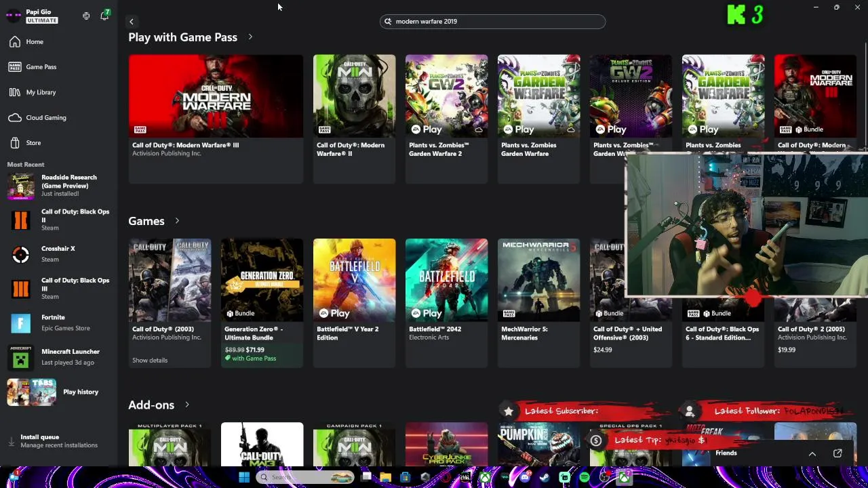This screenshot has width=868, height=488.
Task: Expand the Play with Game Pass section arrow
Action: point(250,37)
